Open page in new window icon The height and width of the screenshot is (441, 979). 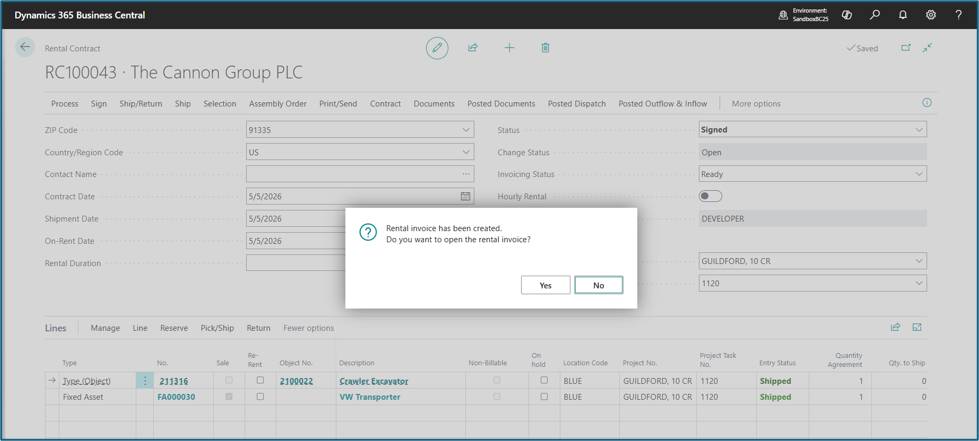(x=906, y=48)
